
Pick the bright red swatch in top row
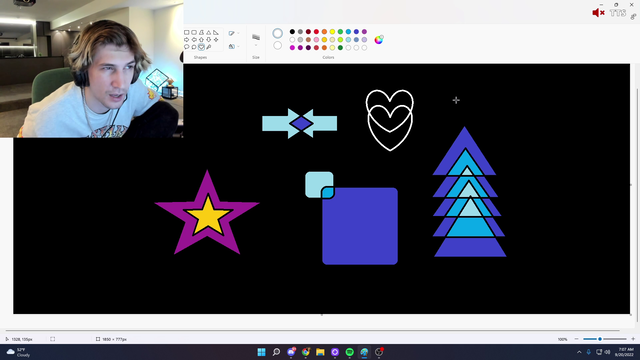click(x=316, y=31)
